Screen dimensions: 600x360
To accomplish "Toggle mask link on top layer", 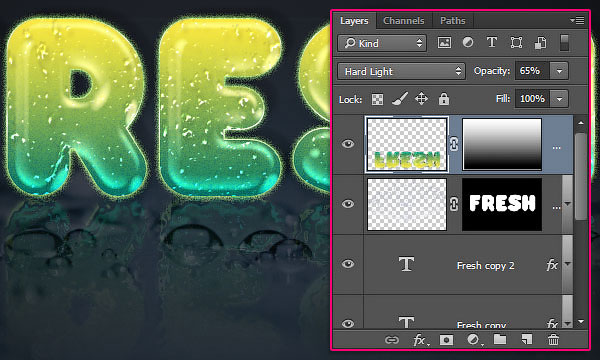I will [454, 144].
